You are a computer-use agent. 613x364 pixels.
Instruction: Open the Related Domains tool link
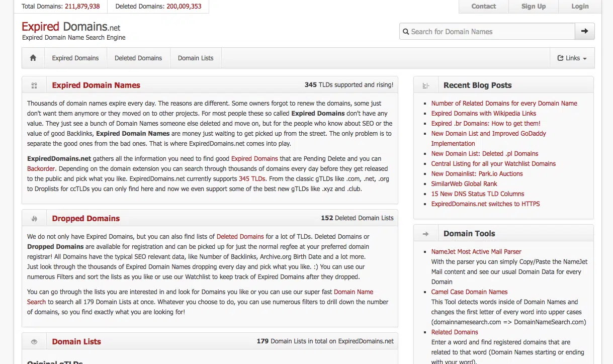455,332
